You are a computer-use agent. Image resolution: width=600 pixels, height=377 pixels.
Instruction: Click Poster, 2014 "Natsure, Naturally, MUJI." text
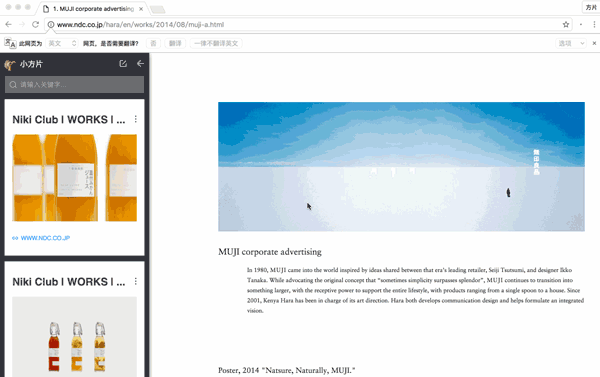287,370
